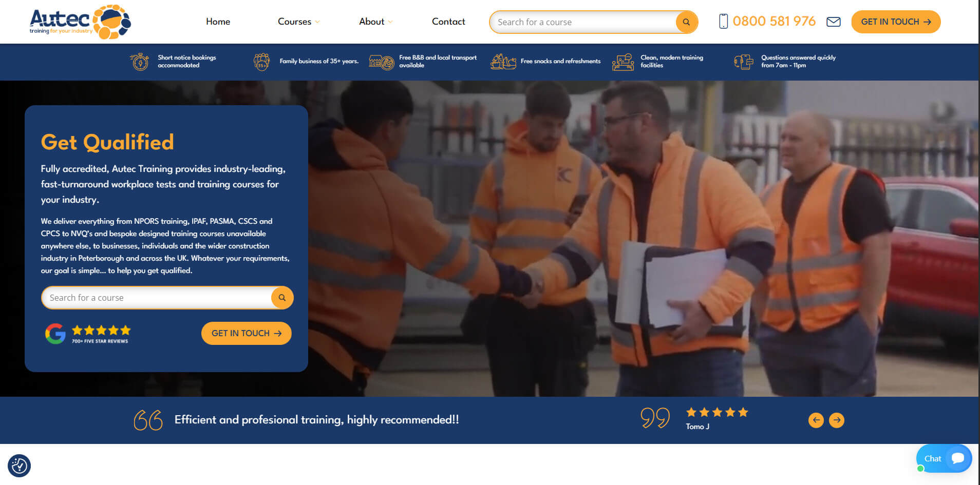Click header Get In Touch button
Screen dimensions: 980x485
tap(895, 22)
